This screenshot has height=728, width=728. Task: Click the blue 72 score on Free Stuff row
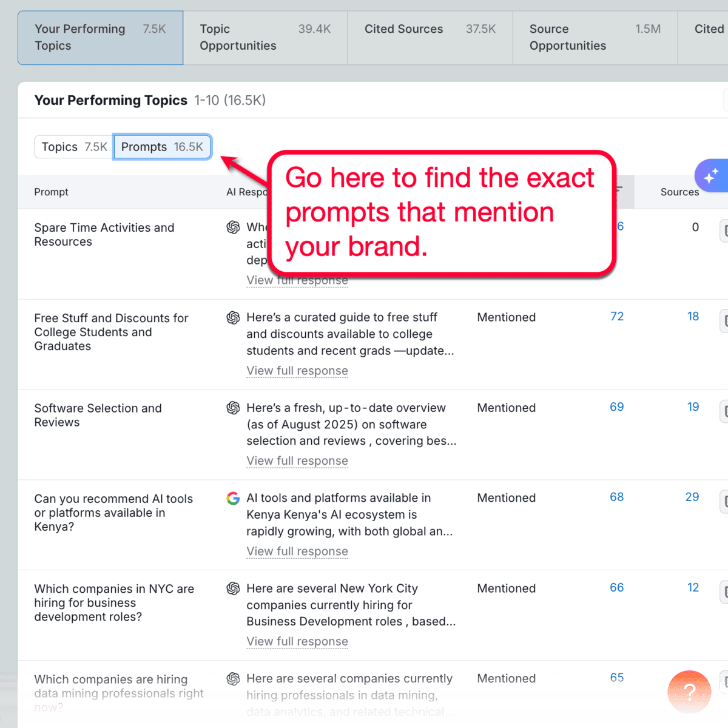coord(616,316)
